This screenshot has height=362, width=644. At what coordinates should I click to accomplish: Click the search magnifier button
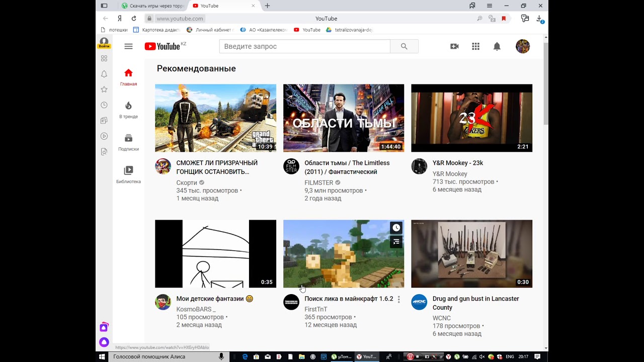[x=404, y=46]
